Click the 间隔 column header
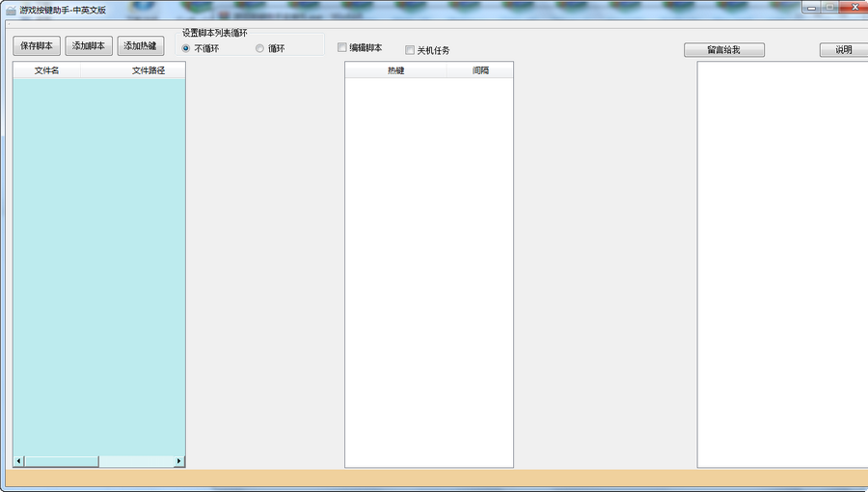The image size is (868, 492). tap(480, 70)
